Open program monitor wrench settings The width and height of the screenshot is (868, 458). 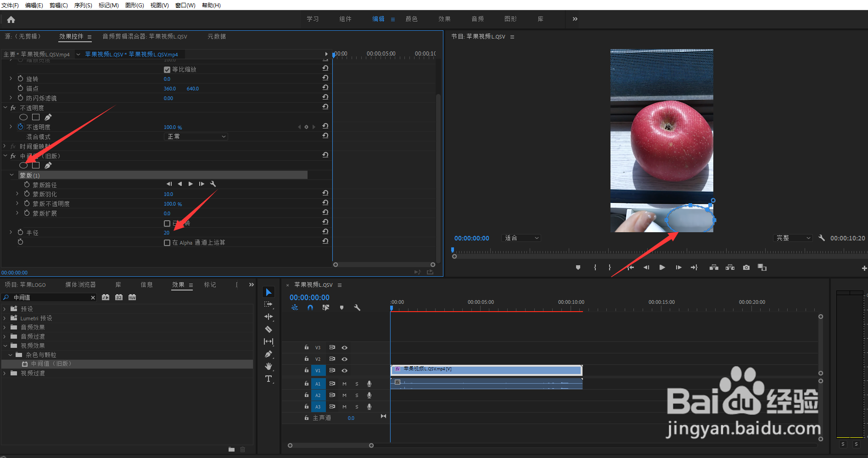(822, 238)
